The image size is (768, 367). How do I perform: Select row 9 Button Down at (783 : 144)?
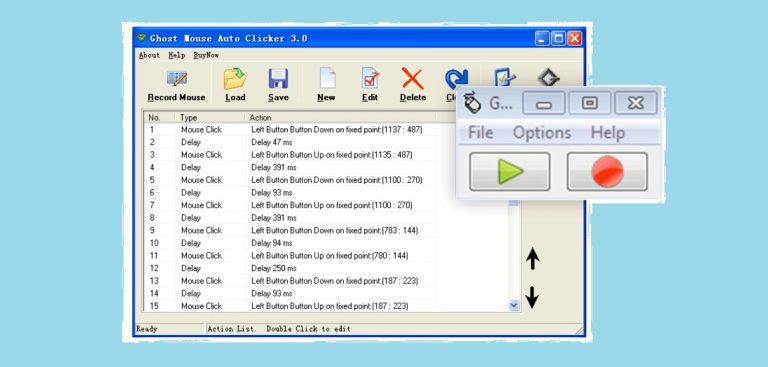[x=290, y=230]
